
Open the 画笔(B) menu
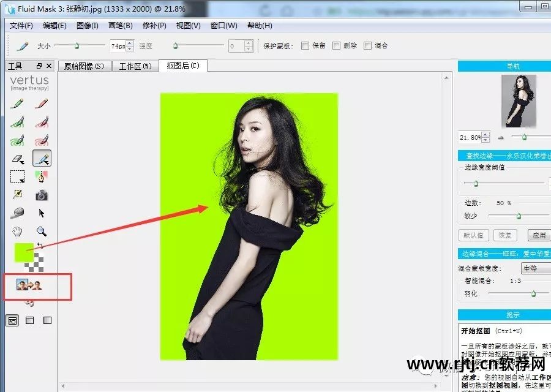121,26
